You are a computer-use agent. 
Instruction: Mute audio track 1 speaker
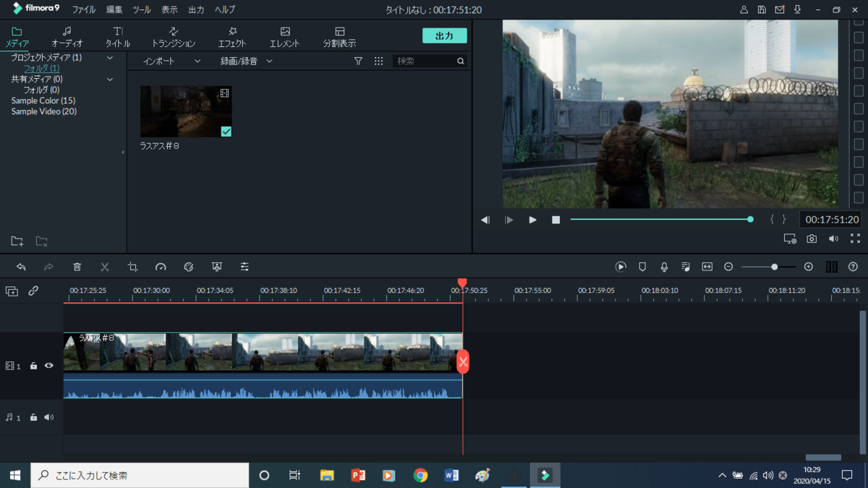(48, 417)
